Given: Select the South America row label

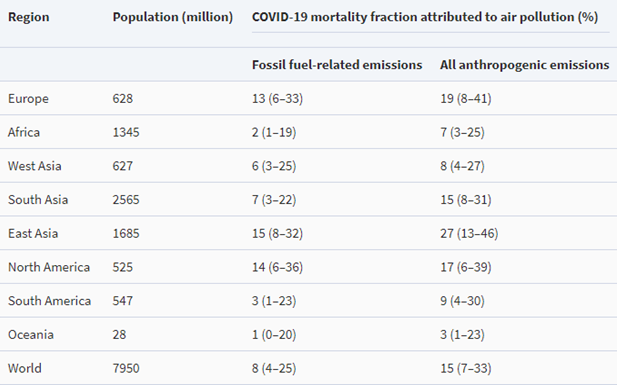Looking at the screenshot, I should tap(50, 301).
